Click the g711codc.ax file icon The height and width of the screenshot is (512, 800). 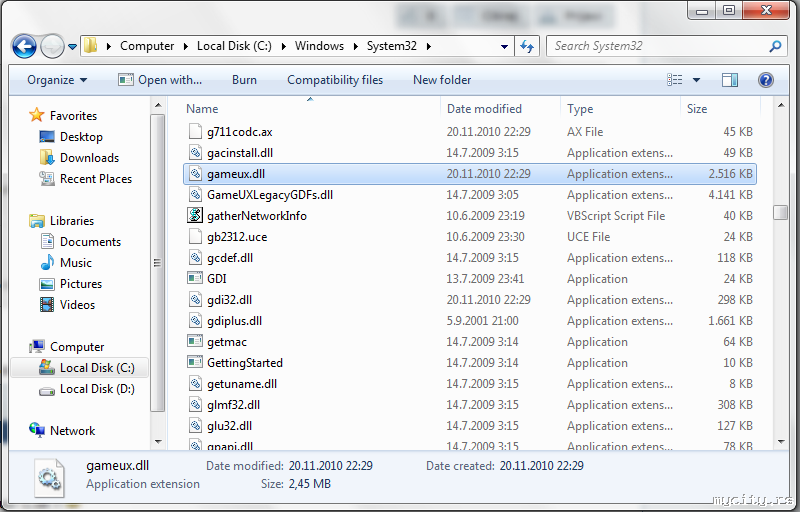point(195,132)
